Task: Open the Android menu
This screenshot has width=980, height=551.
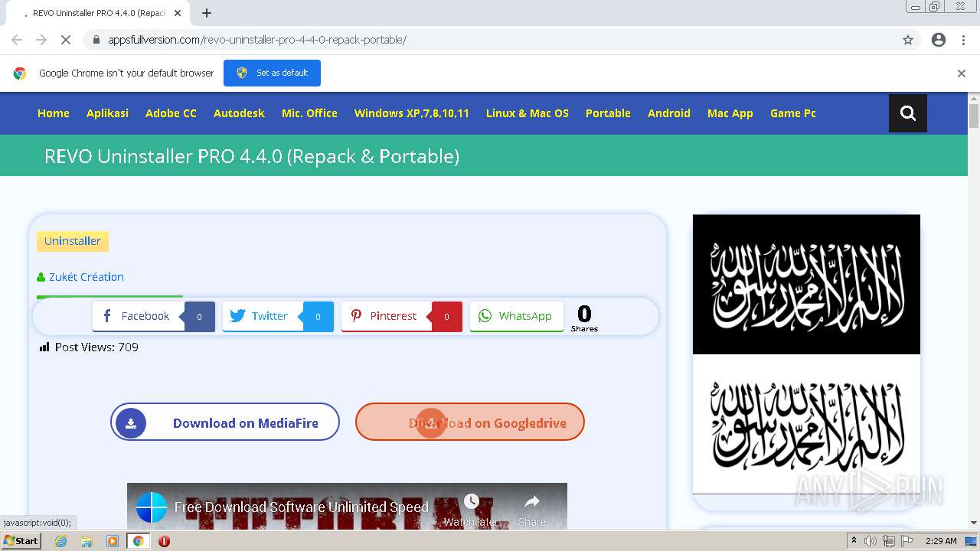Action: coord(669,113)
